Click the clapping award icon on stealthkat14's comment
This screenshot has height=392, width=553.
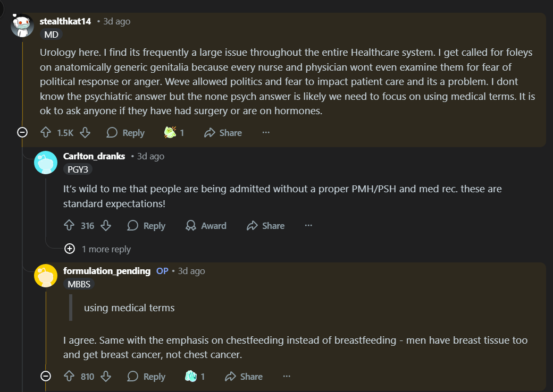[170, 132]
